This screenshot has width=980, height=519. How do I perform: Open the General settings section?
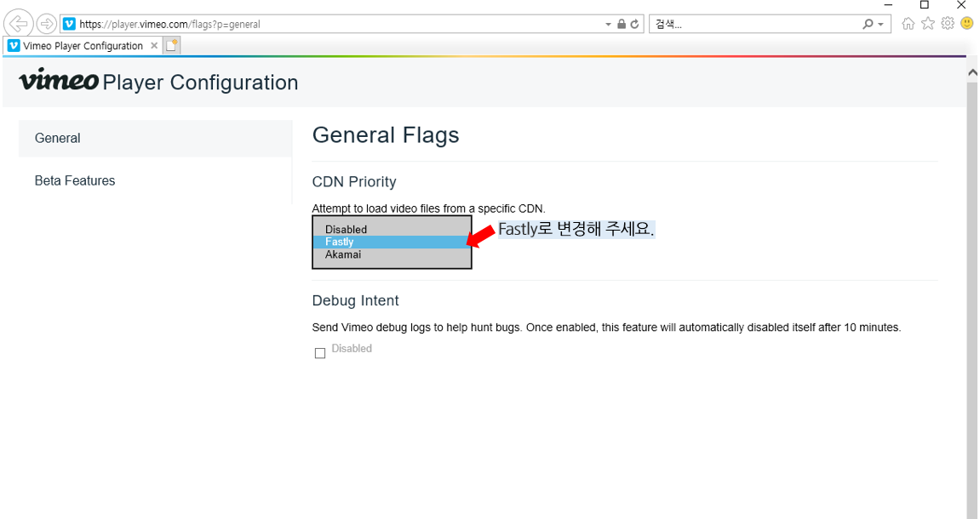[x=58, y=138]
